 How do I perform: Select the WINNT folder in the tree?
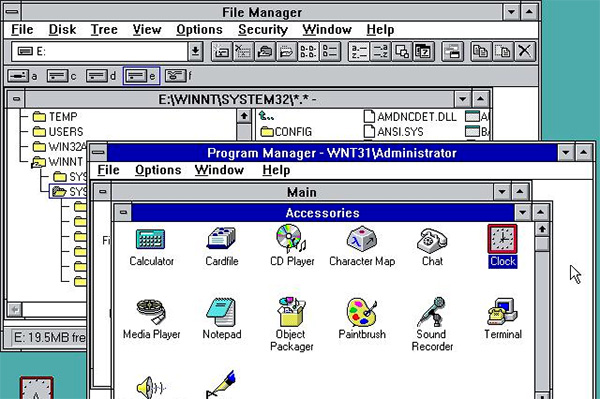coord(57,162)
